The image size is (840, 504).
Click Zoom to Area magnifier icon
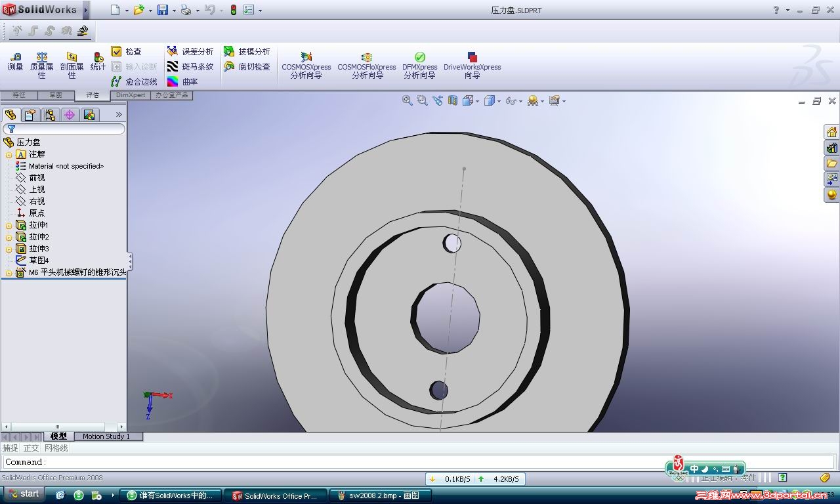click(x=423, y=100)
